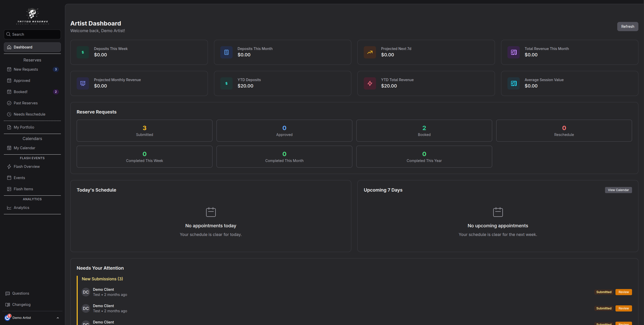Click the Past Reserves checkmark icon
Image resolution: width=644 pixels, height=325 pixels.
coord(9,103)
